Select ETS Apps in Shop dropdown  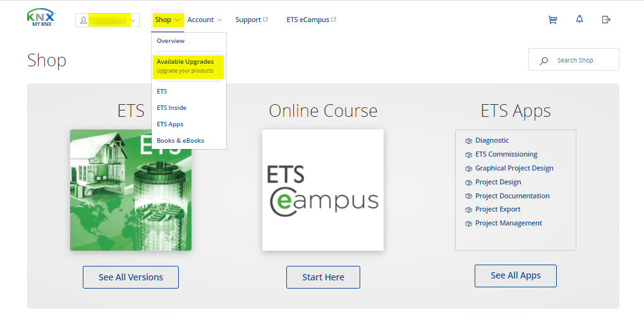170,124
